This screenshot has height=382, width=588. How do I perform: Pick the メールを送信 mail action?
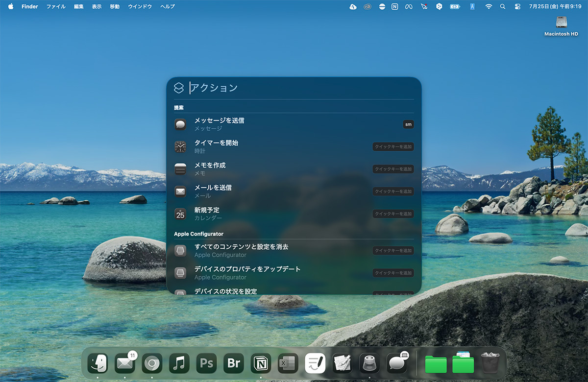pyautogui.click(x=213, y=191)
